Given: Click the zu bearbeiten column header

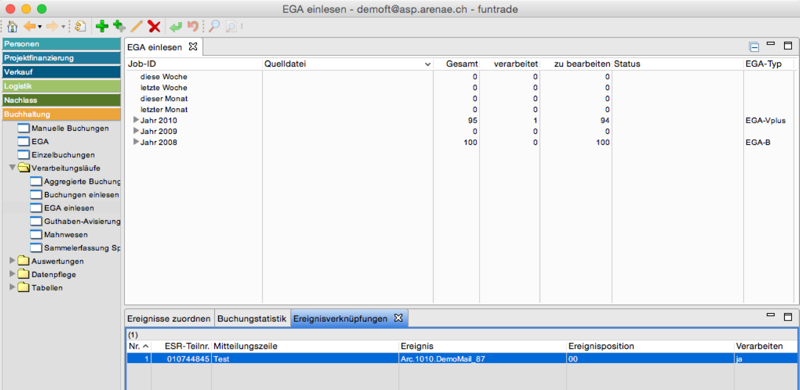Looking at the screenshot, I should click(576, 64).
